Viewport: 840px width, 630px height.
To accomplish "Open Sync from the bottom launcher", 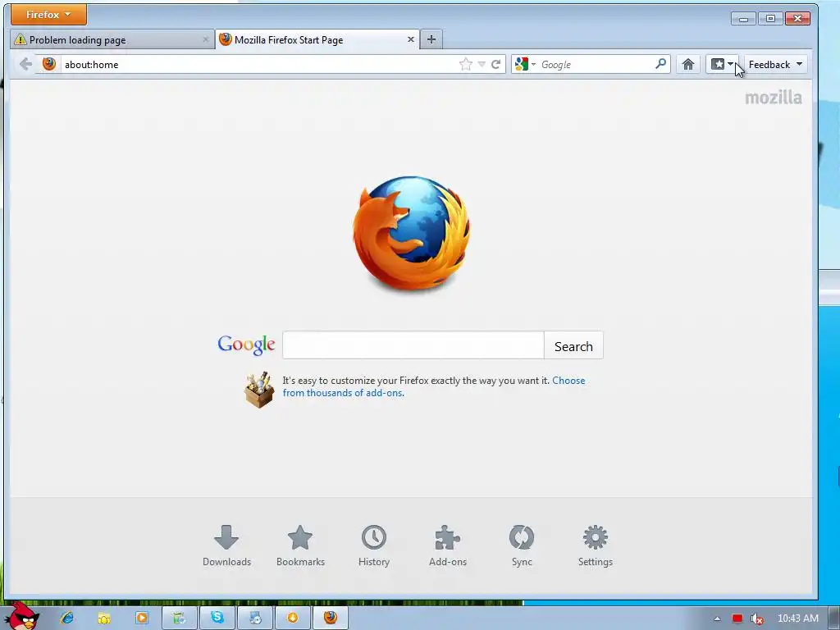I will click(x=522, y=546).
